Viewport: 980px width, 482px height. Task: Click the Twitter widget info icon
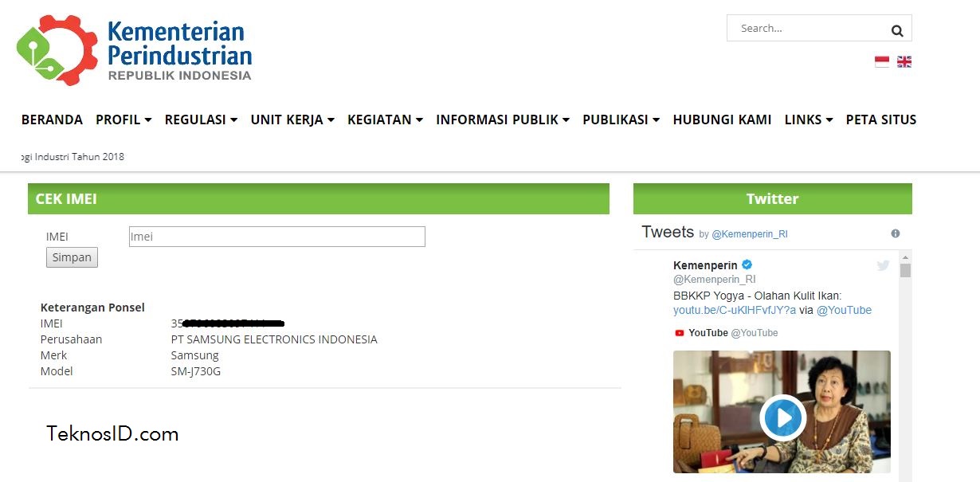896,233
